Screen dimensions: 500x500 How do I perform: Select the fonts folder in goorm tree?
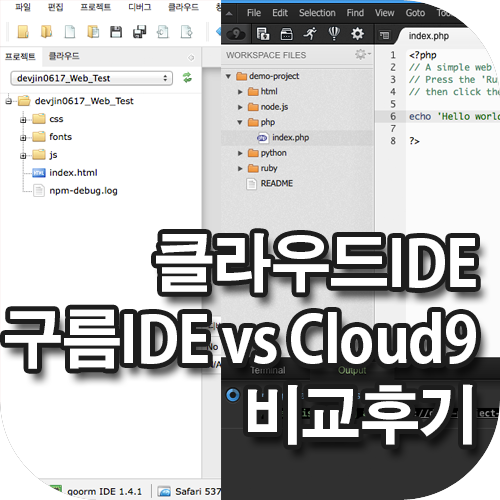point(60,137)
